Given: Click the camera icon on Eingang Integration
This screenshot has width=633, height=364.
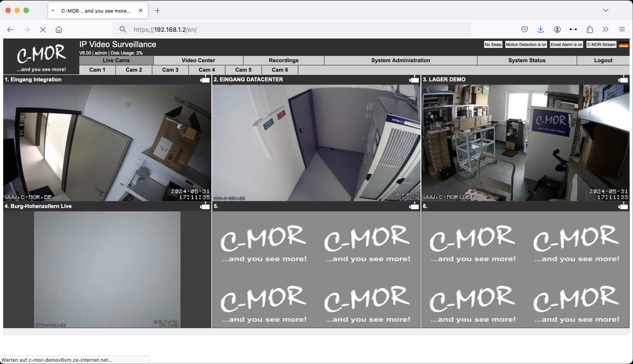Looking at the screenshot, I should click(x=205, y=80).
